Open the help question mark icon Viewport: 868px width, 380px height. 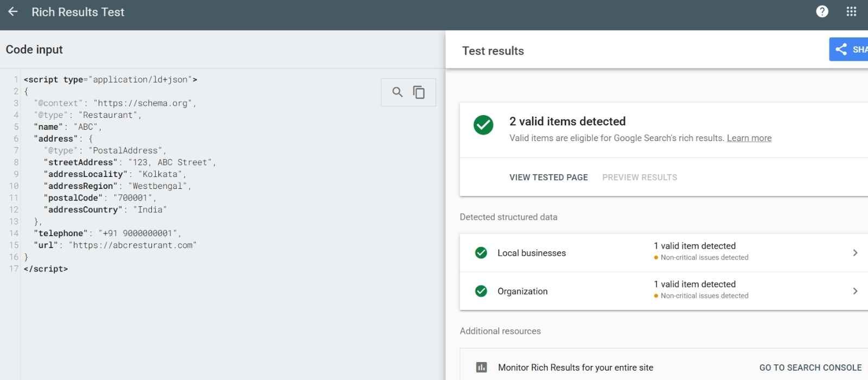pyautogui.click(x=822, y=11)
